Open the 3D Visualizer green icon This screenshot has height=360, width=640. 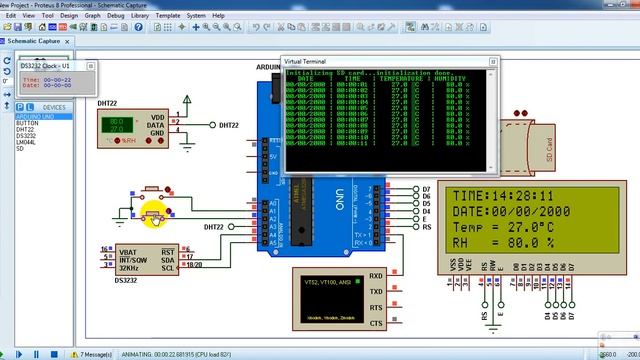pos(73,27)
